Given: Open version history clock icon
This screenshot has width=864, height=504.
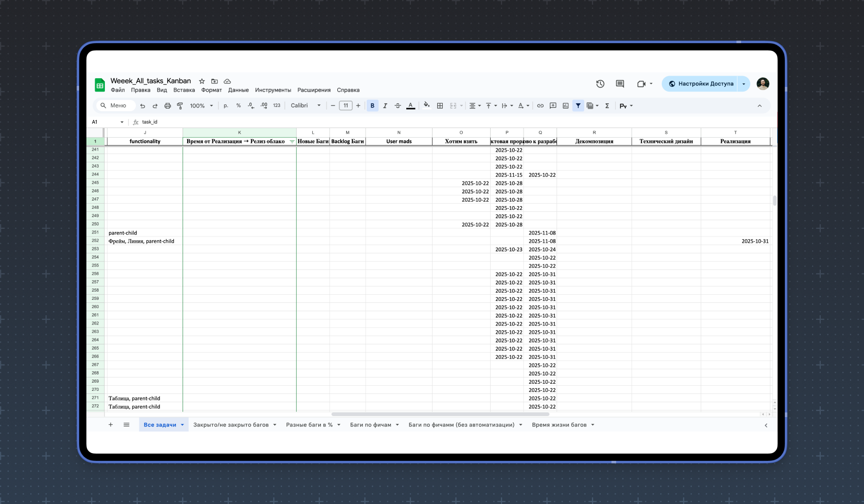Looking at the screenshot, I should 600,84.
